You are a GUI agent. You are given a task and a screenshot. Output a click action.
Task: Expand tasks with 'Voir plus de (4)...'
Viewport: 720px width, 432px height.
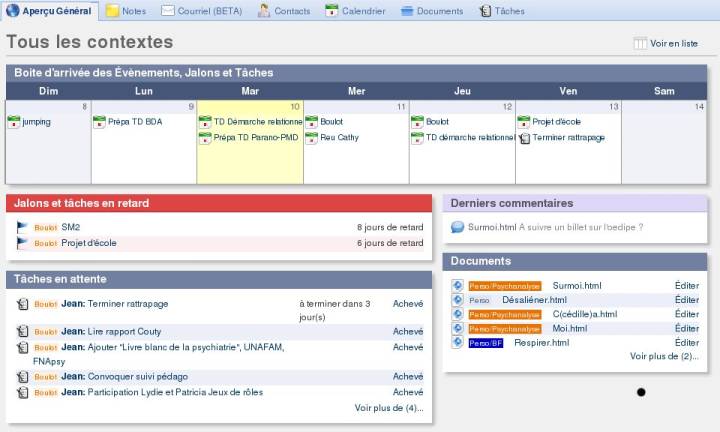point(389,408)
